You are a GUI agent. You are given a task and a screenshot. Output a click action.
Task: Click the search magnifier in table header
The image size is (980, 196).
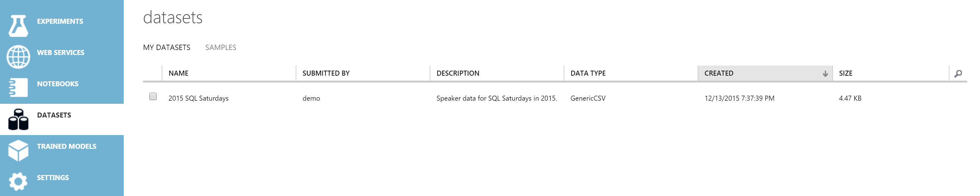958,73
